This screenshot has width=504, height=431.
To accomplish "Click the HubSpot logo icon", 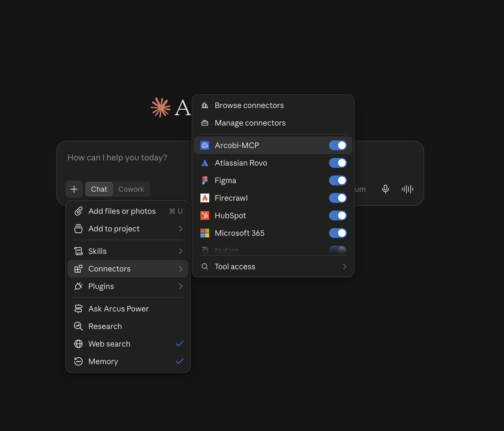I will point(205,216).
